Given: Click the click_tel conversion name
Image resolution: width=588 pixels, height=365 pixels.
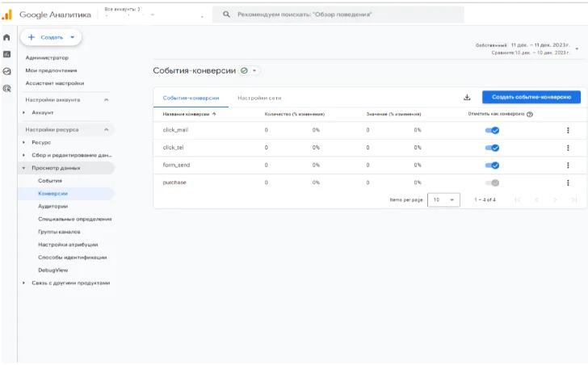Looking at the screenshot, I should [173, 148].
